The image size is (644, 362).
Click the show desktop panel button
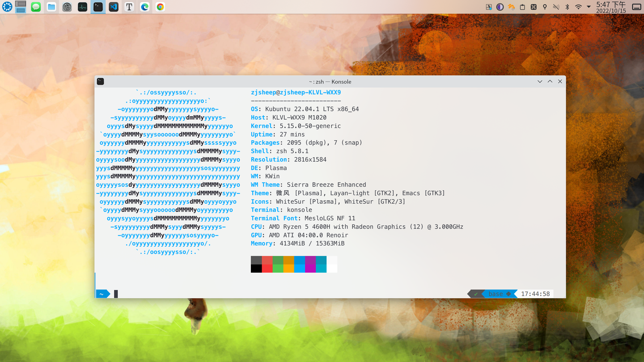(x=636, y=7)
